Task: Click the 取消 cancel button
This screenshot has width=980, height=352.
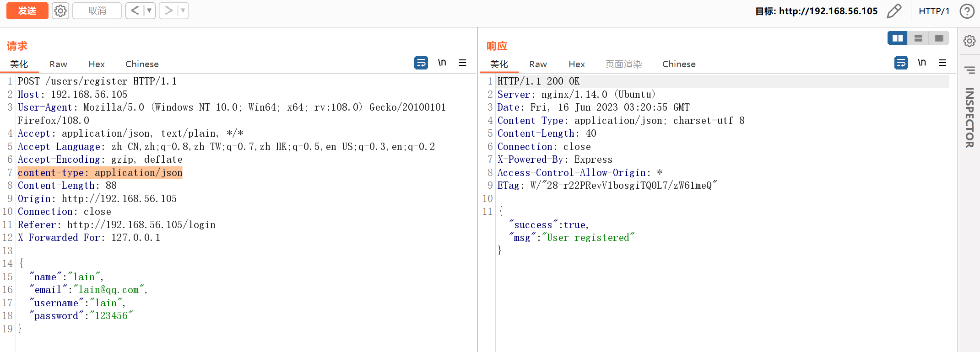Action: point(97,11)
